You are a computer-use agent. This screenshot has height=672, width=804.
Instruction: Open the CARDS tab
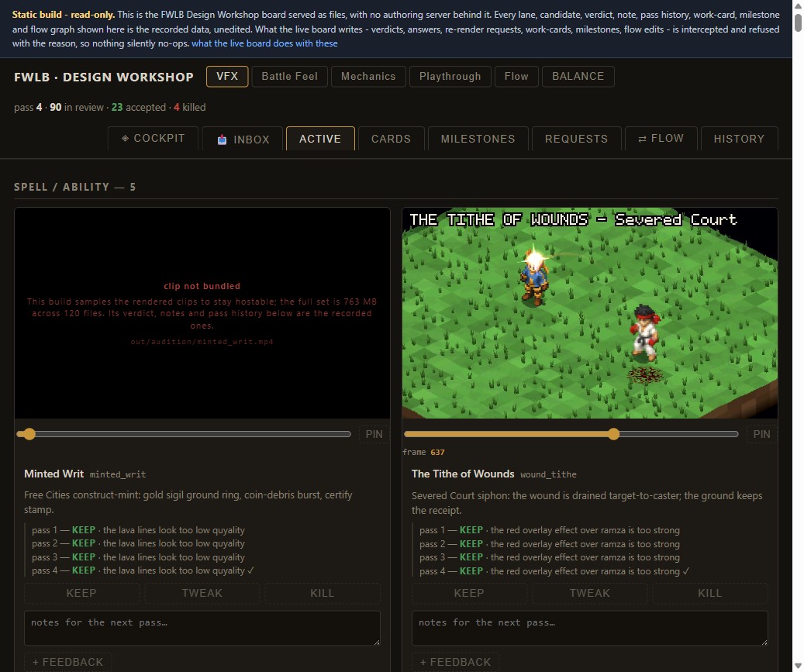[x=392, y=139]
